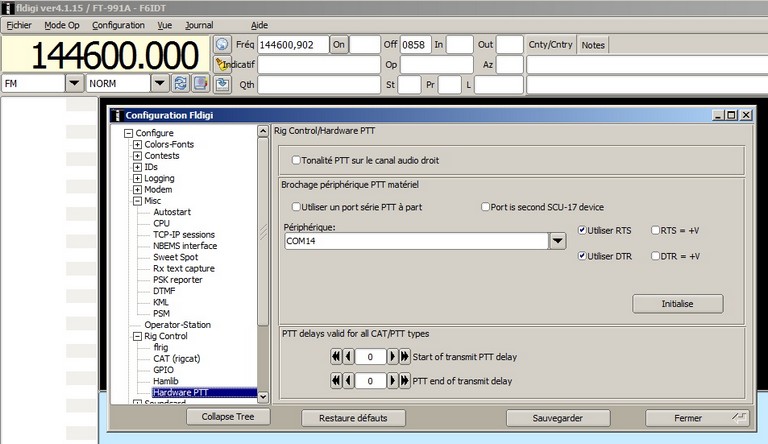Expand the Contests tree node
The width and height of the screenshot is (768, 444).
click(x=137, y=156)
